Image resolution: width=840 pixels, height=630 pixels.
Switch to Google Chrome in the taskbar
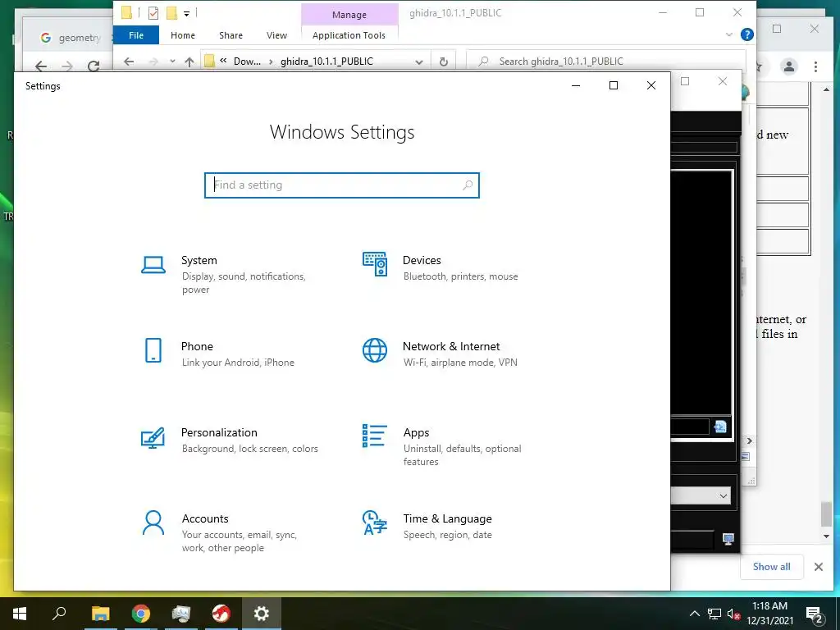click(140, 614)
